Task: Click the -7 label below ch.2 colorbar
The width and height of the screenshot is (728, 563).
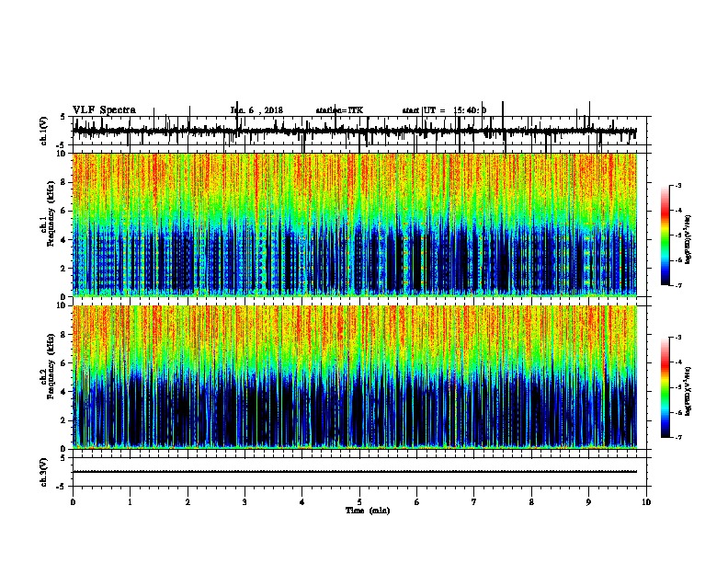Action: (677, 438)
